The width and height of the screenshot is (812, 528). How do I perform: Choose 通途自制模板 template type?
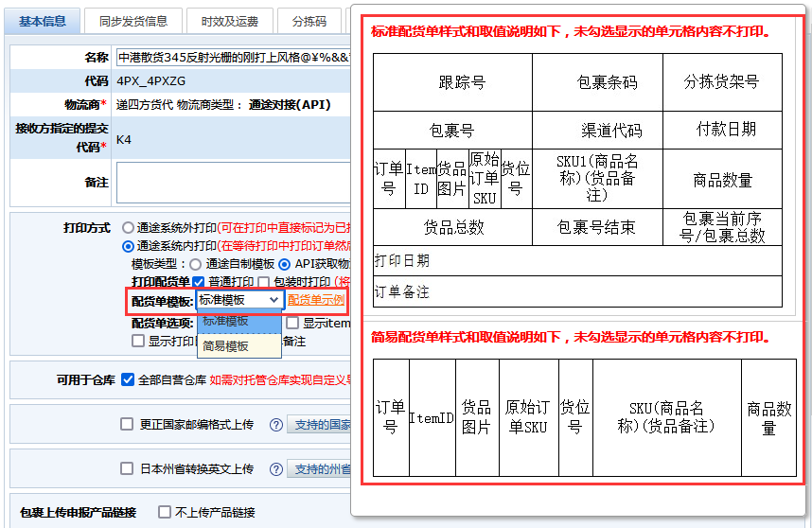[x=195, y=265]
